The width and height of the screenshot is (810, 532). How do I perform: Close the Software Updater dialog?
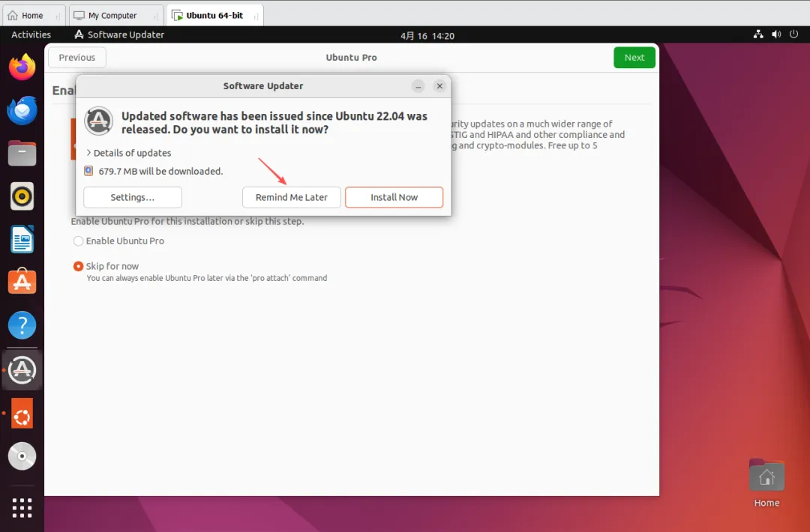[x=439, y=86]
